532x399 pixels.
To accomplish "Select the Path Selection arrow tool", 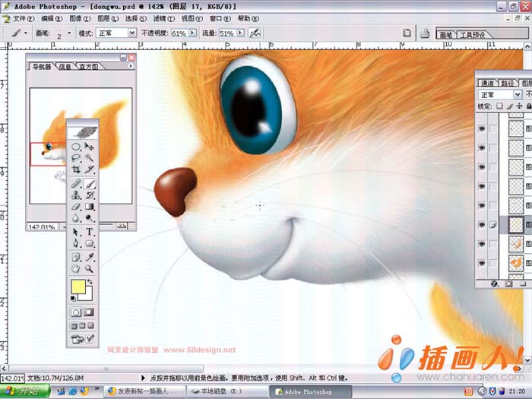I will [x=76, y=232].
